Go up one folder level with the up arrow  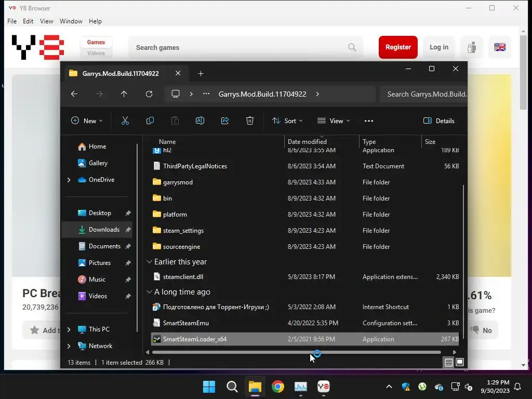pos(124,94)
